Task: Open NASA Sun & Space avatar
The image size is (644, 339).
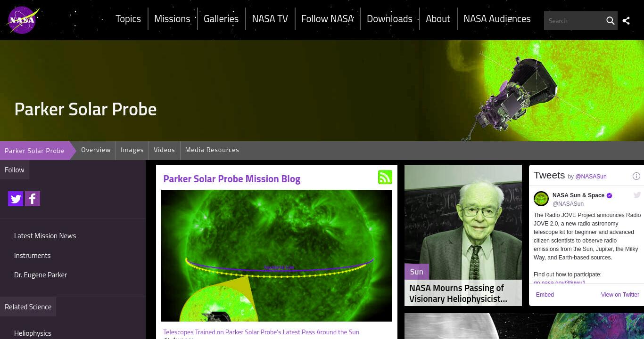Action: pos(541,199)
